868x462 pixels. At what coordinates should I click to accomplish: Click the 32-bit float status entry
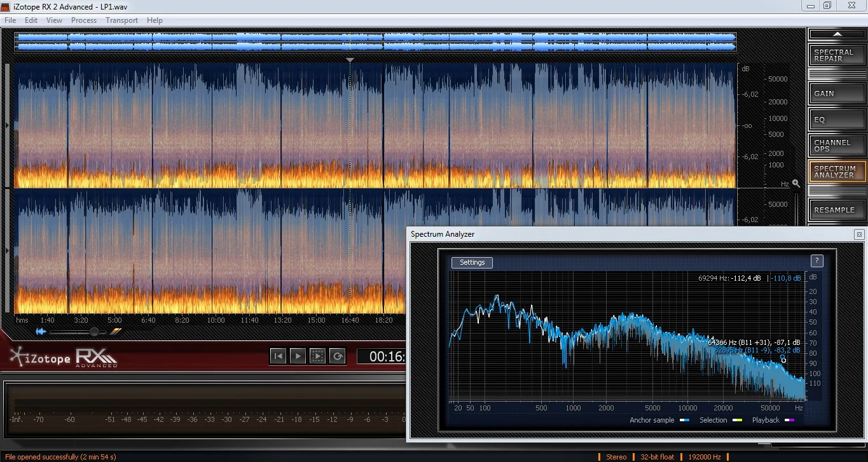[657, 457]
